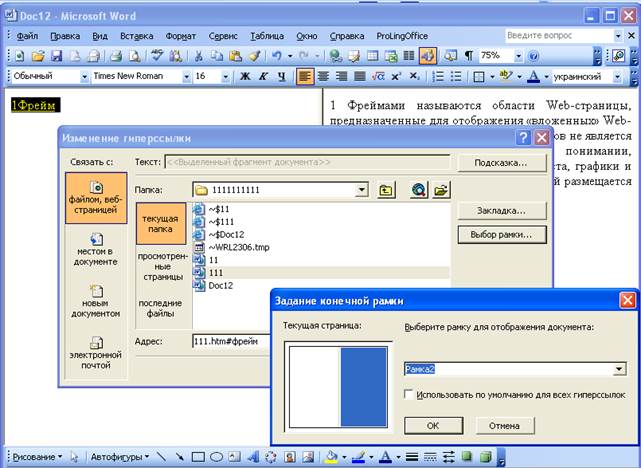Select 'текущая папка' view option
Screen dimensions: 641x468
tap(161, 224)
